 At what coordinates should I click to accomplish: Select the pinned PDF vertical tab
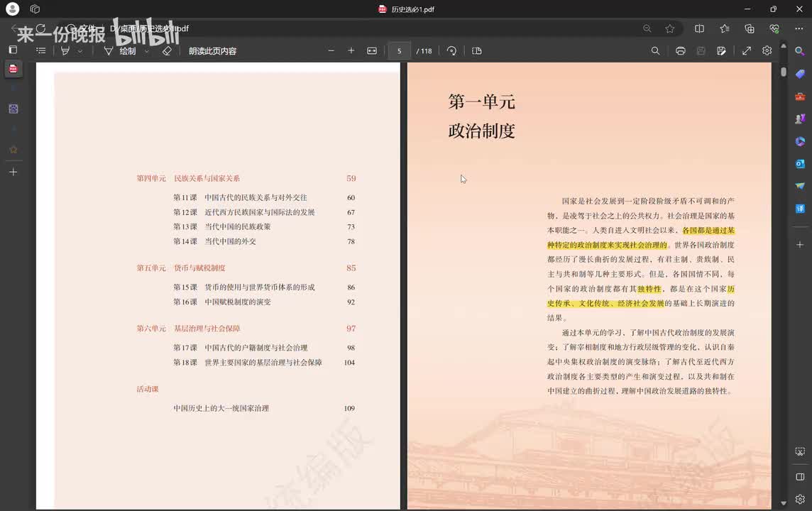tap(13, 68)
